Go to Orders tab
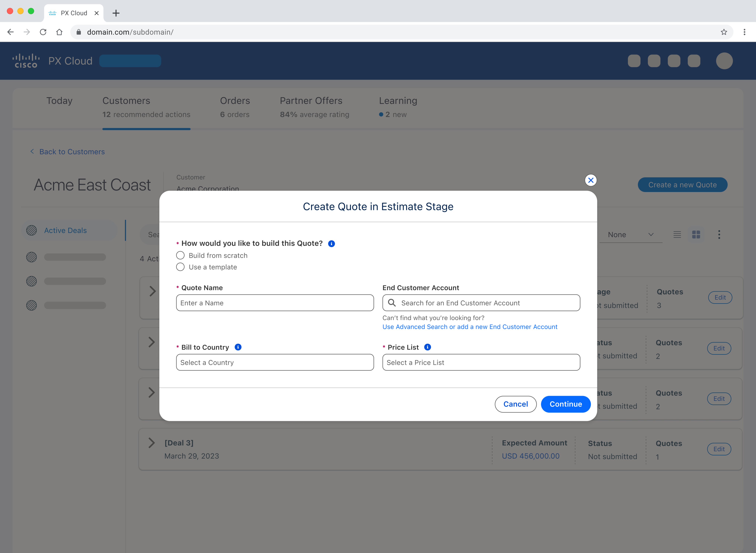The image size is (756, 553). point(235,107)
